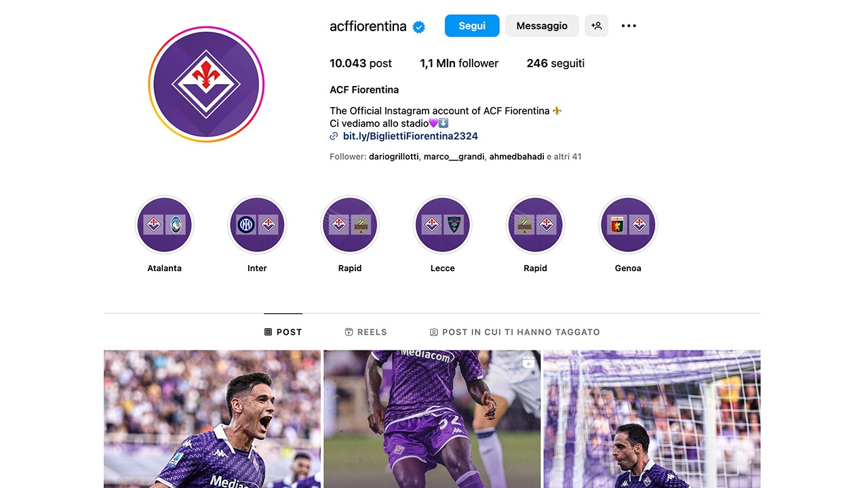View the ACF Fiorentina profile picture story

[x=206, y=85]
